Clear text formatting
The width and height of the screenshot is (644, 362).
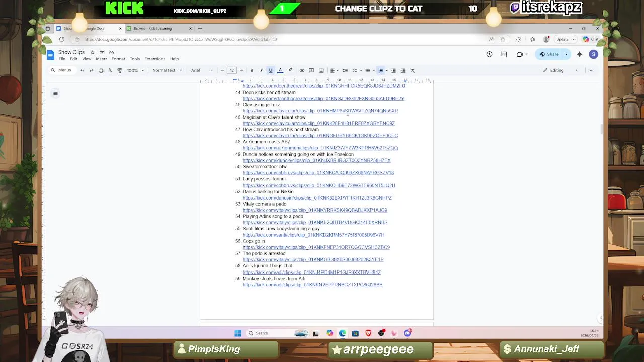[x=412, y=70]
